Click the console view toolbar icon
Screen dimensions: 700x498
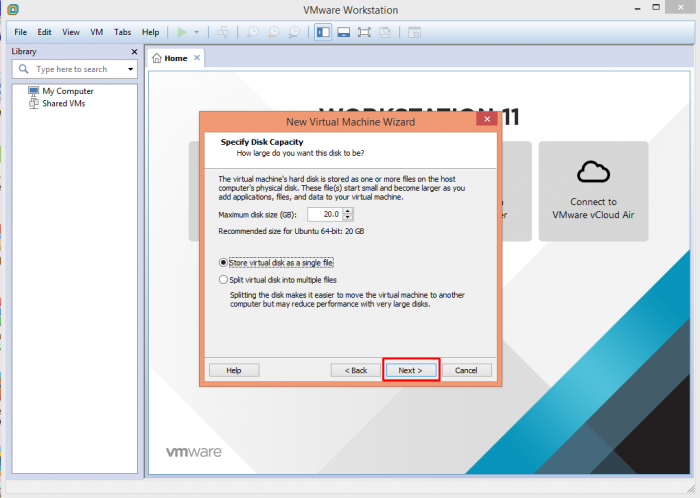click(x=414, y=32)
